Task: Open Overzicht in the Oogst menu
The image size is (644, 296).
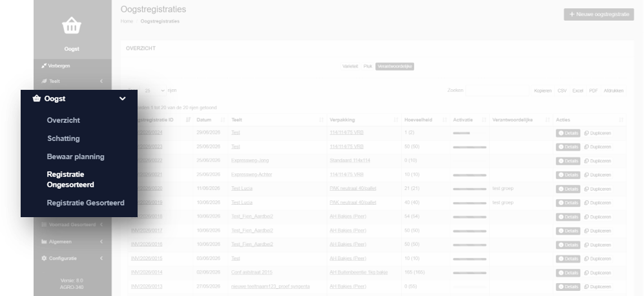Action: pyautogui.click(x=63, y=120)
